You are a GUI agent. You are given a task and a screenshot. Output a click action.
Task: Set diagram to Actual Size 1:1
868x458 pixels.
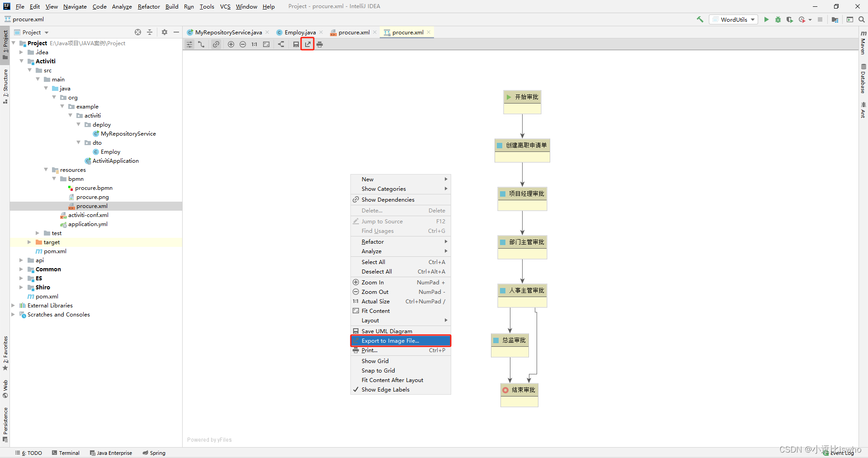point(255,44)
